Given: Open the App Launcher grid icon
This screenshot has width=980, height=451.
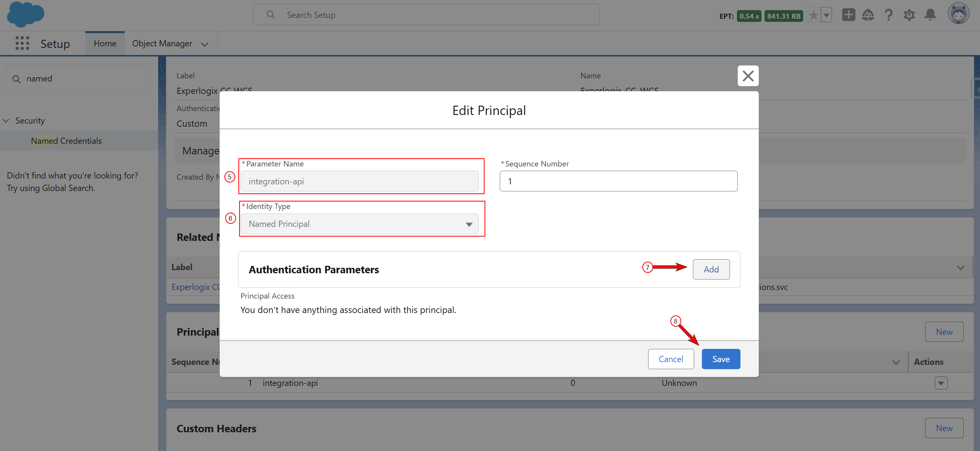Looking at the screenshot, I should tap(23, 43).
